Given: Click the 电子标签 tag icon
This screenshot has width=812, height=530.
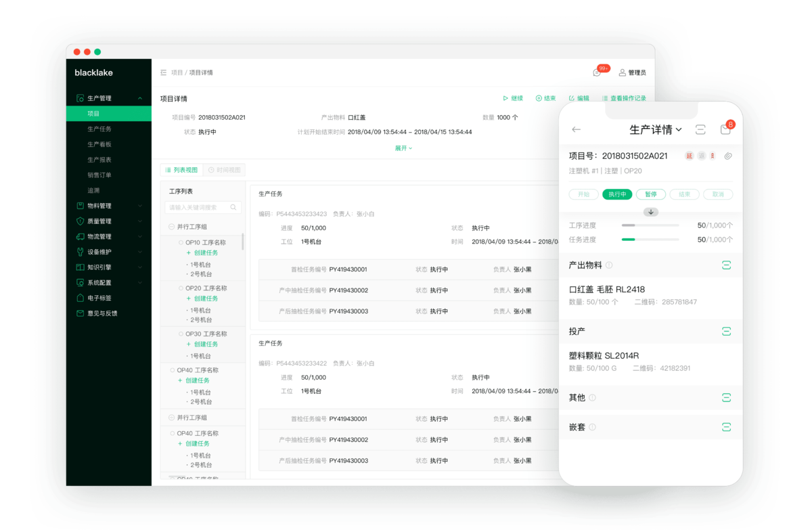Looking at the screenshot, I should coord(81,298).
